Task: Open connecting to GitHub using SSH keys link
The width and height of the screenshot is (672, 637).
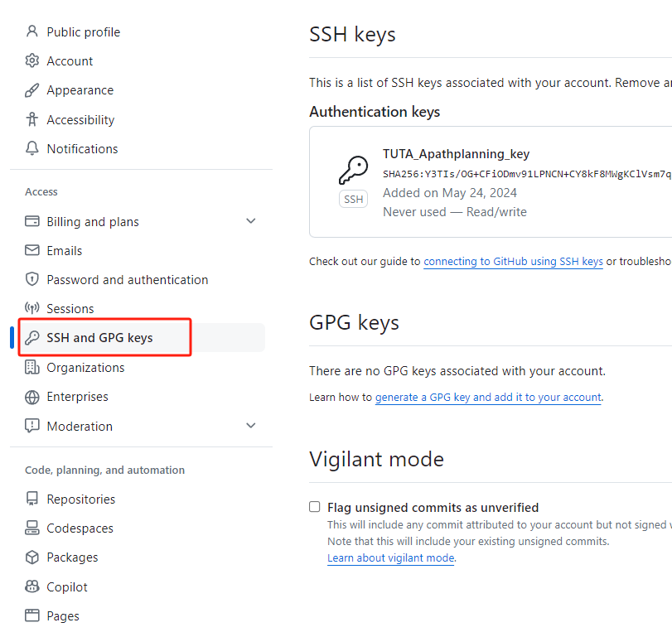Action: [x=513, y=261]
